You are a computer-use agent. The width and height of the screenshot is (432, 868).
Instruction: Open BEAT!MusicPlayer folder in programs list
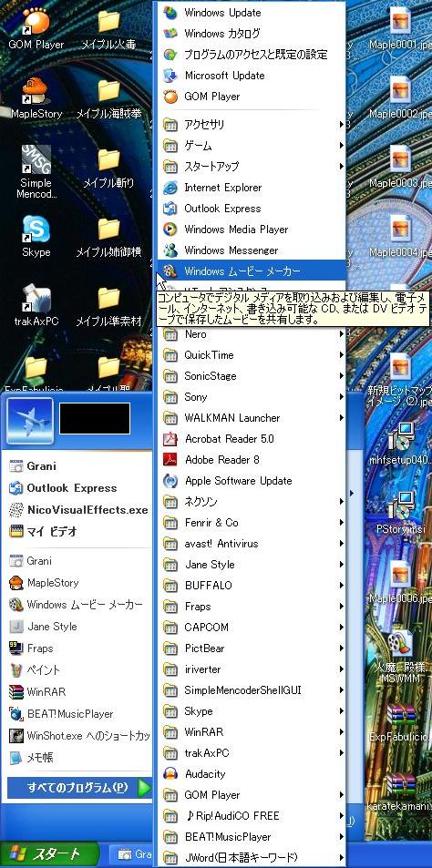[252, 836]
